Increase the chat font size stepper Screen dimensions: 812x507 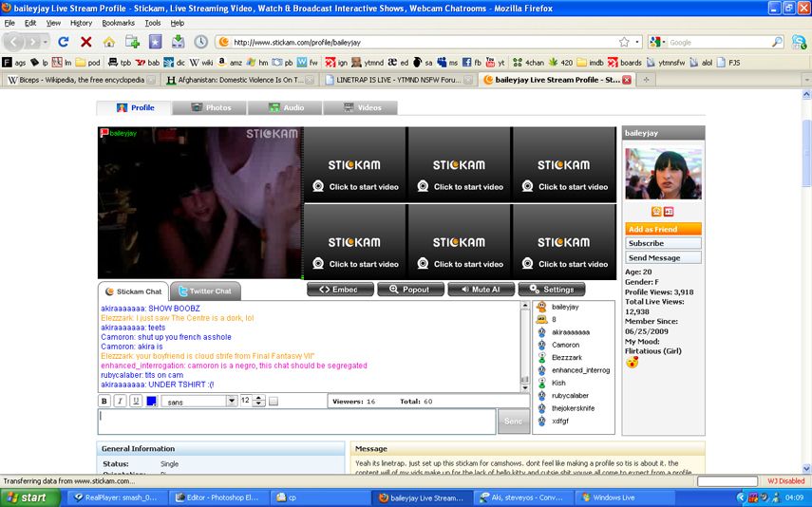tap(259, 398)
